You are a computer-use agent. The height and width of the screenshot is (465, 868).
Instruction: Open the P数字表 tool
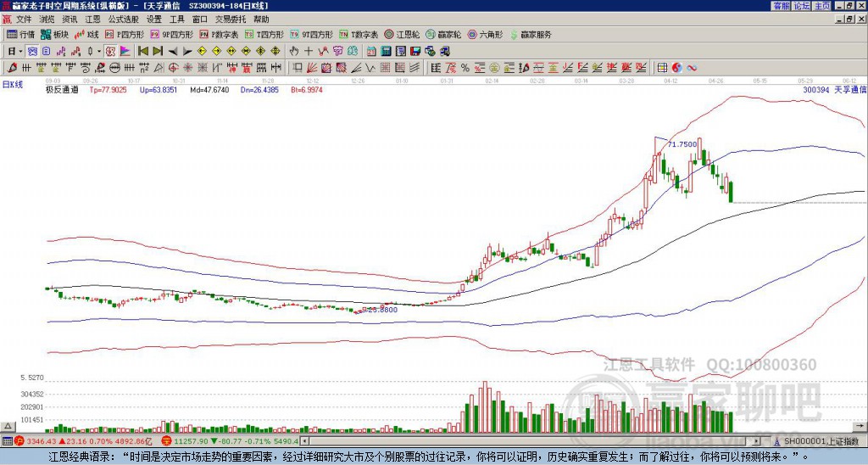[220, 34]
